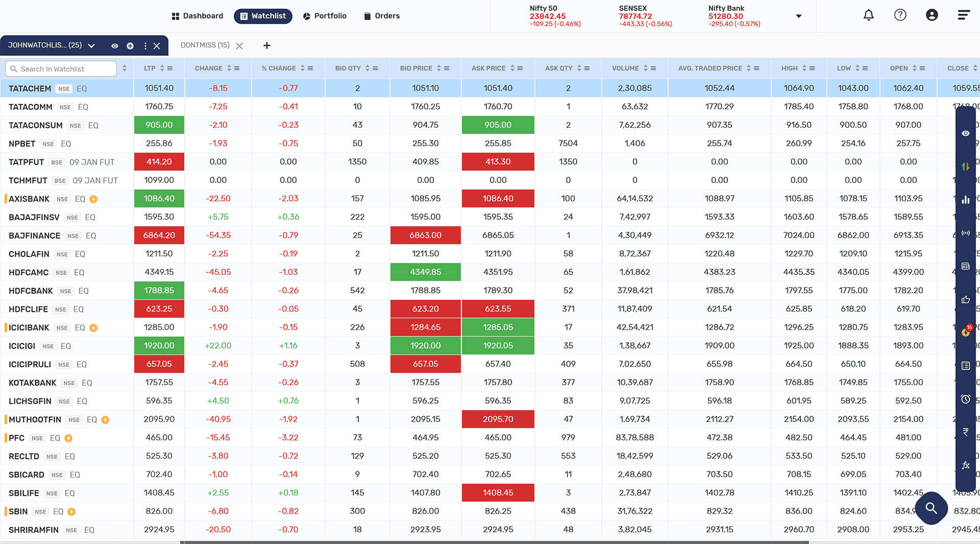Open the help question mark icon
This screenshot has width=980, height=544.
click(x=900, y=15)
